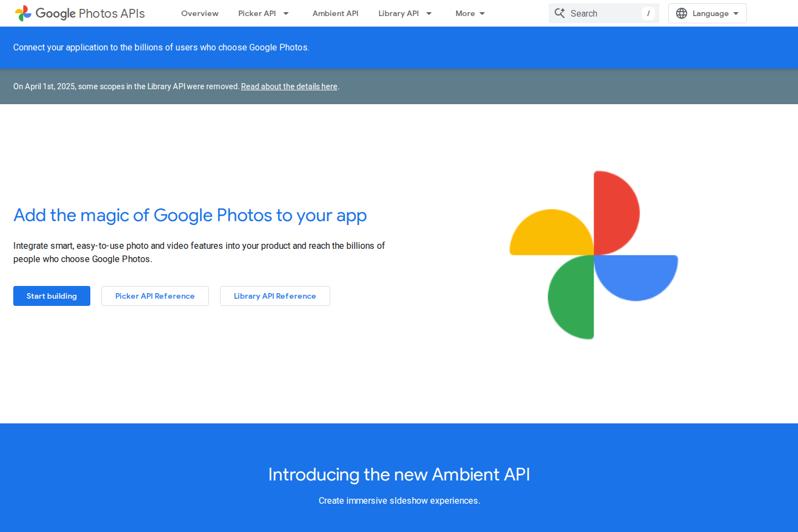Image resolution: width=798 pixels, height=532 pixels.
Task: Open the Picker API Reference
Action: (155, 296)
